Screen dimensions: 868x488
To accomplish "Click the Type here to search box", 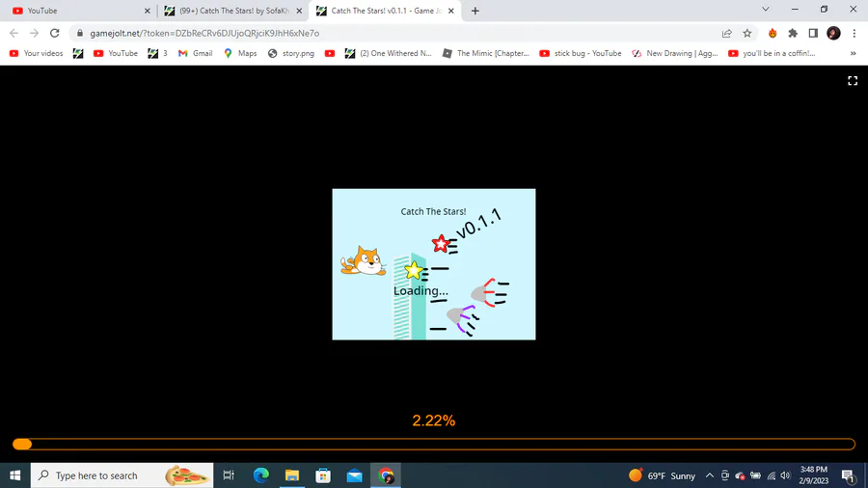I will pos(122,475).
